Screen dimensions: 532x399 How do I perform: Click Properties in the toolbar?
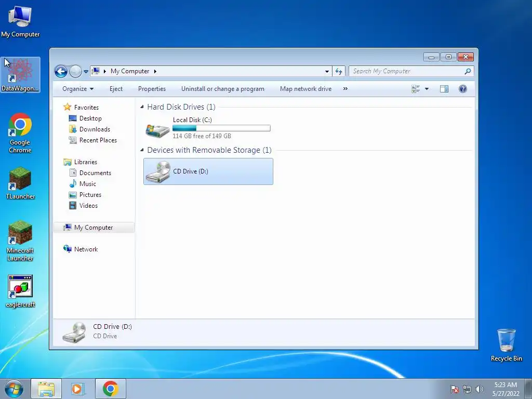152,89
